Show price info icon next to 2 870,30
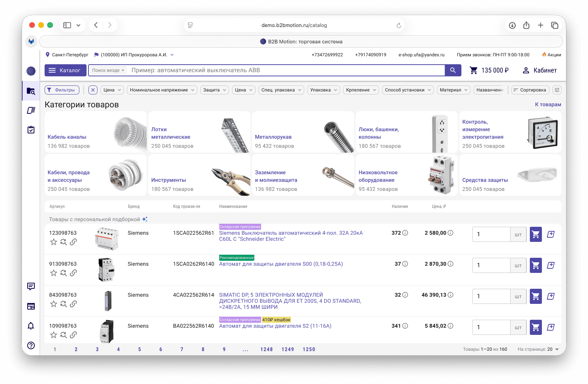The image size is (588, 384). tap(450, 264)
